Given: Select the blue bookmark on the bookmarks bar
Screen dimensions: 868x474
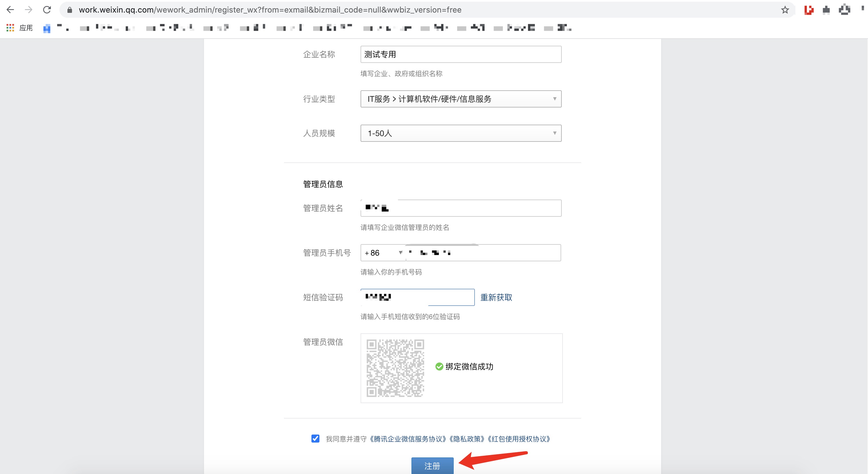Looking at the screenshot, I should tap(47, 28).
